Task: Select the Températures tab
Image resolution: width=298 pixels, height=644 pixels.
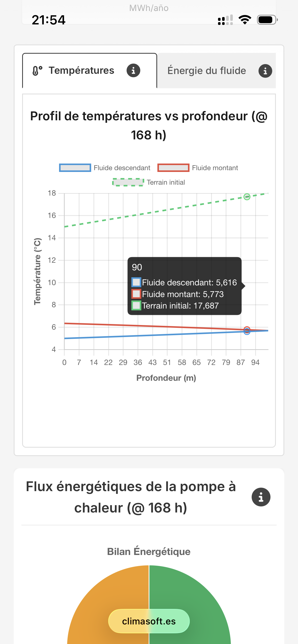Action: click(x=81, y=70)
